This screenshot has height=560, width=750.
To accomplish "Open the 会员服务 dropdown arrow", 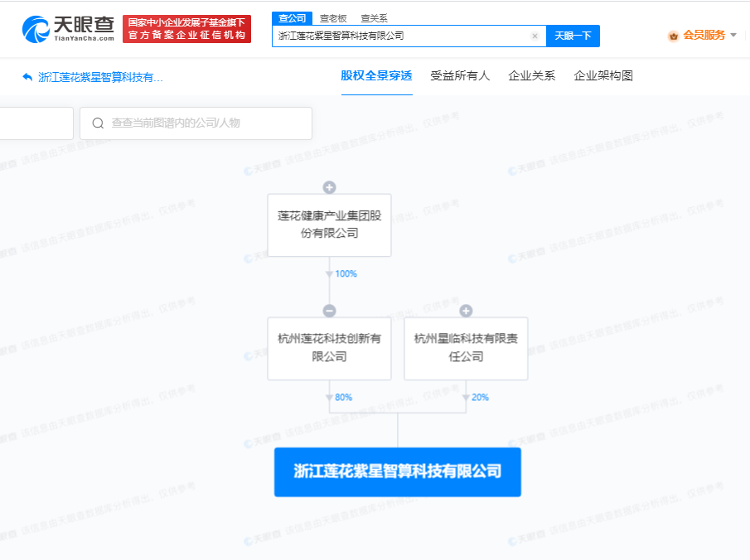I will point(733,36).
